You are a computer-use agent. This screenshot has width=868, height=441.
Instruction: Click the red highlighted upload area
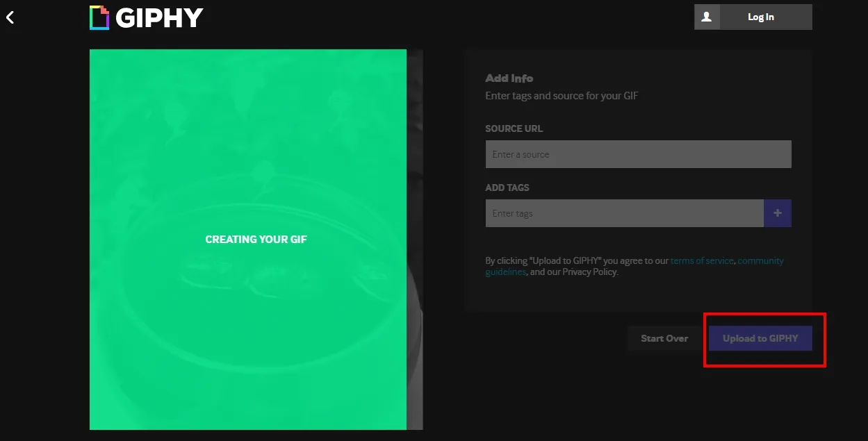point(764,339)
